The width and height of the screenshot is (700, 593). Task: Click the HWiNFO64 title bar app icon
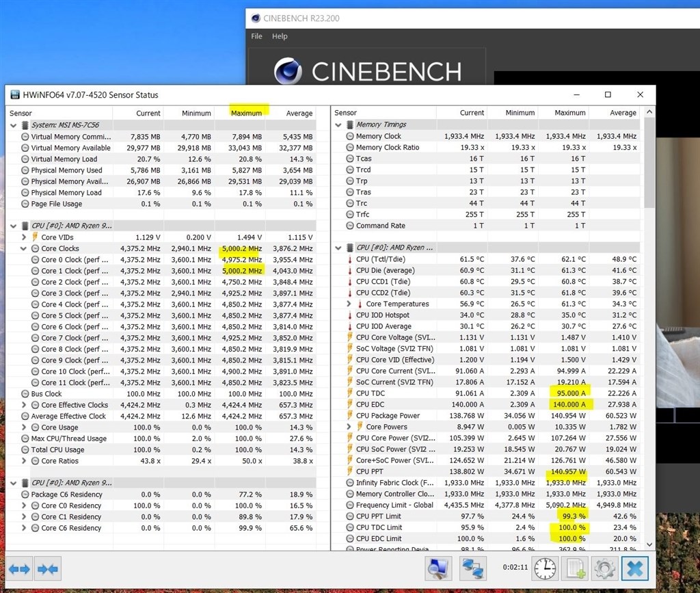coord(15,94)
